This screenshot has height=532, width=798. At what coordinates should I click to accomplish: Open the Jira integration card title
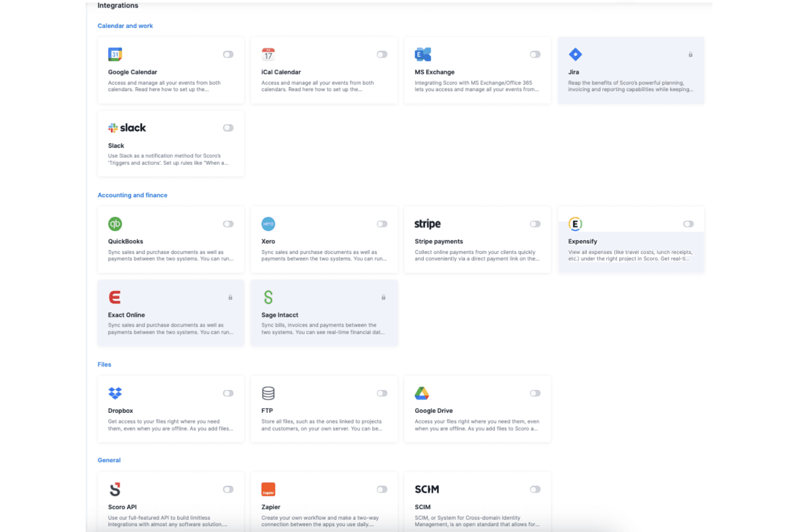tap(574, 72)
